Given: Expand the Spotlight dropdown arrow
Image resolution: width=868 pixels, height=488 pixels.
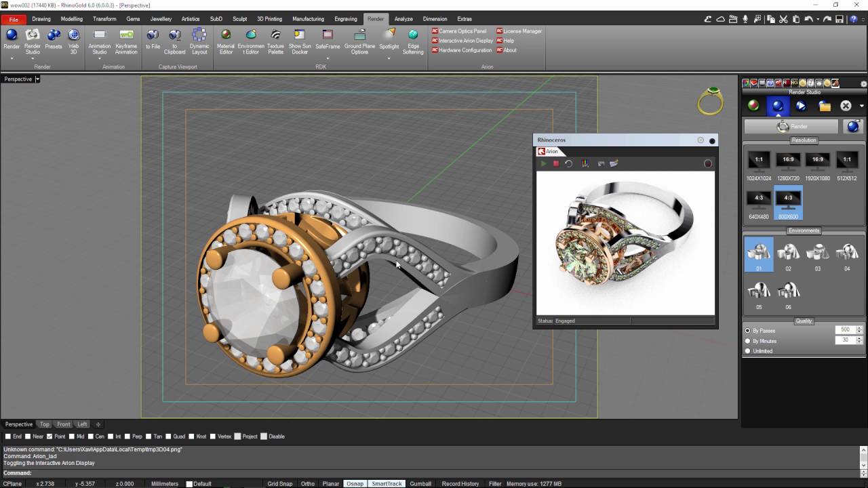Looking at the screenshot, I should coord(389,58).
